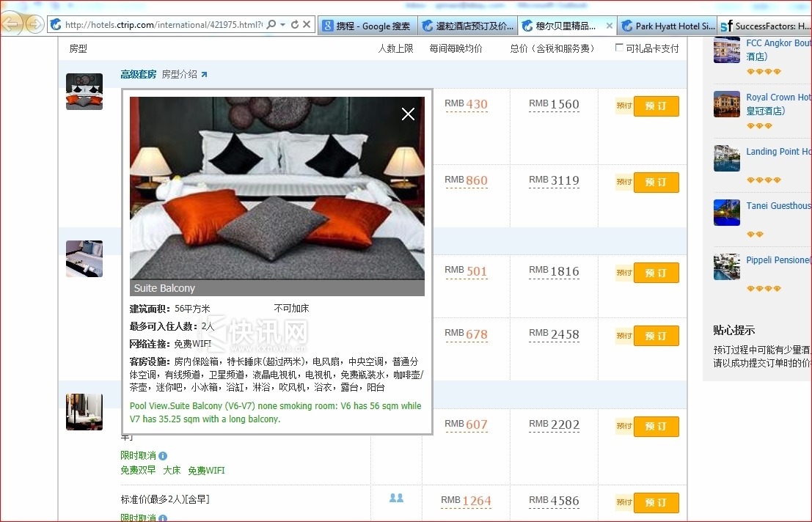Click the search magnifier in the address bar
The width and height of the screenshot is (812, 522).
click(x=271, y=24)
